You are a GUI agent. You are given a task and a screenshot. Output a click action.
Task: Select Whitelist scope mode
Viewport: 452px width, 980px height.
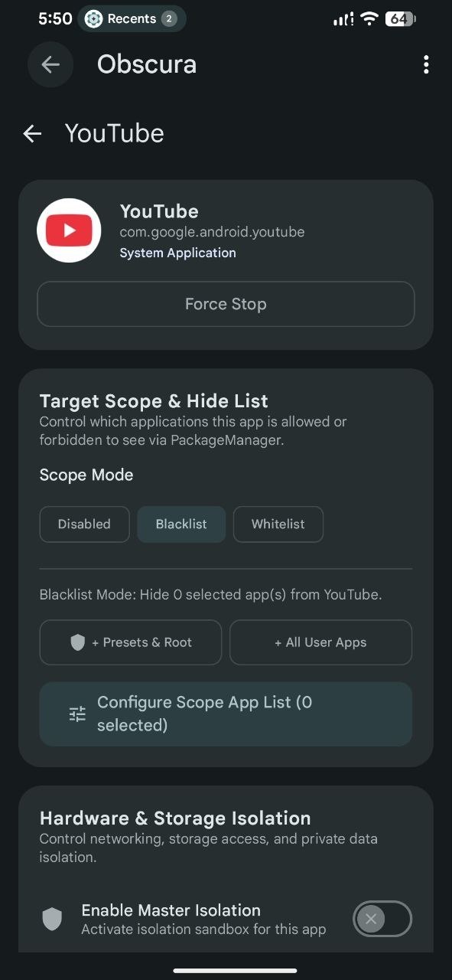[x=278, y=524]
